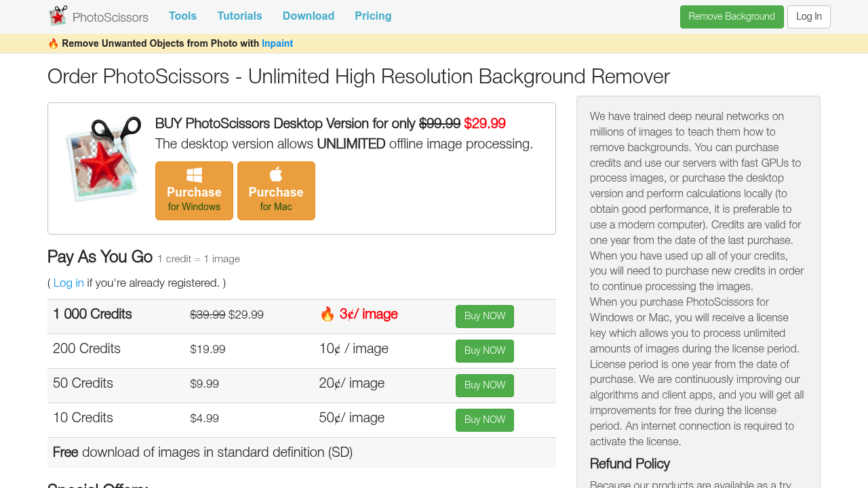The height and width of the screenshot is (488, 868).
Task: Buy NOW for 10 Credits
Action: (485, 420)
